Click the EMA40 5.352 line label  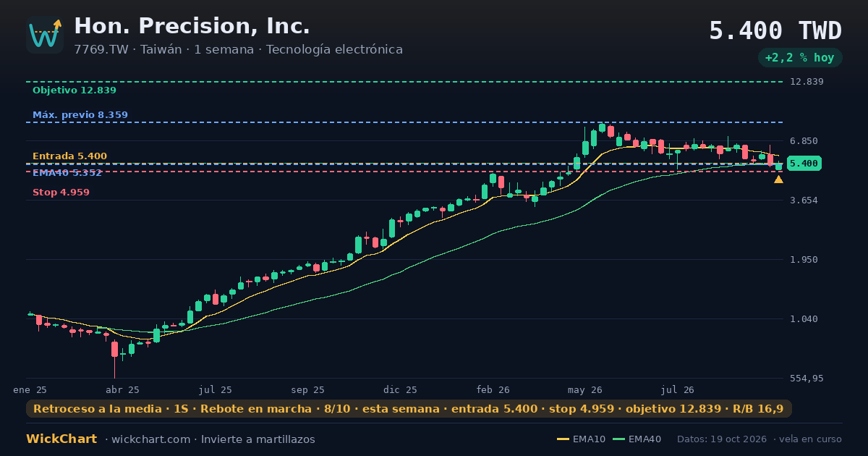pyautogui.click(x=67, y=173)
